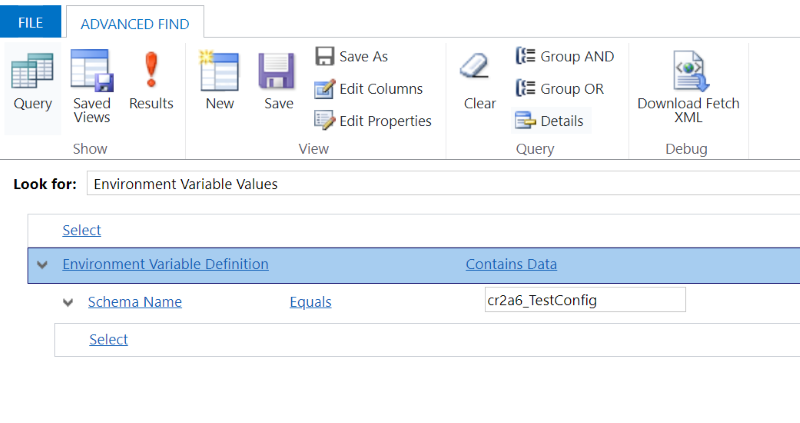This screenshot has height=423, width=800.
Task: Switch to the ADVANCED FIND tab
Action: point(135,23)
